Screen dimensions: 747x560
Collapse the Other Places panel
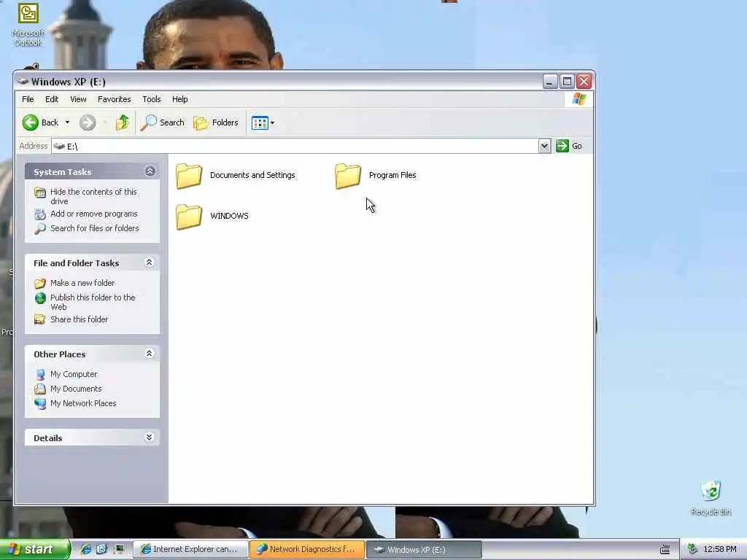pos(149,354)
